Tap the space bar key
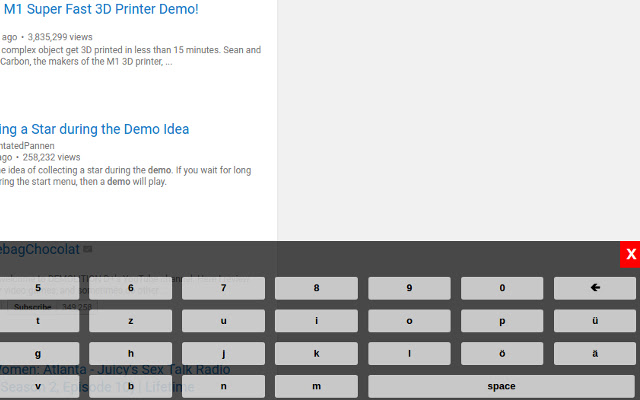 [502, 386]
